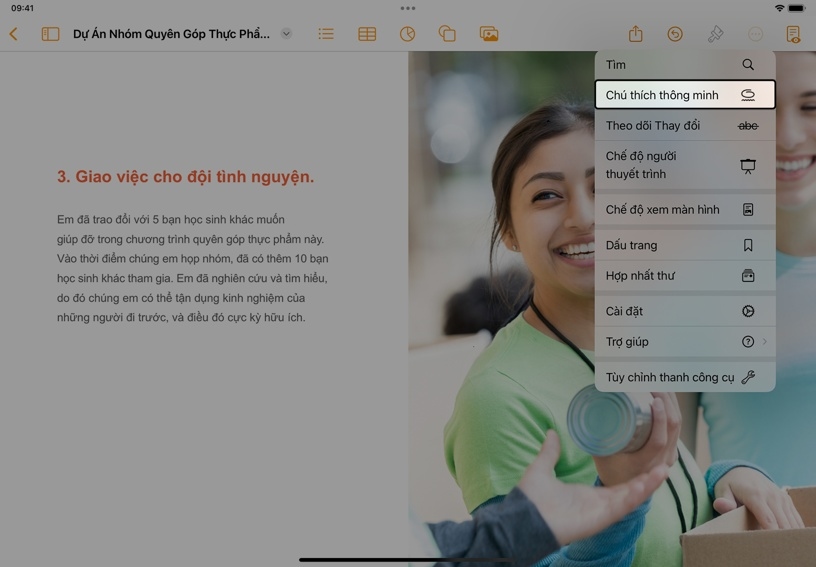Open the list formatting toolbar icon
The width and height of the screenshot is (816, 567).
(326, 34)
